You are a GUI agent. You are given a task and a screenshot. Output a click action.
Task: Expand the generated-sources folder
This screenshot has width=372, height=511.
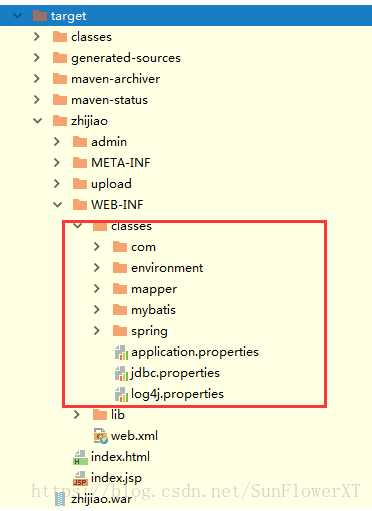(x=37, y=58)
